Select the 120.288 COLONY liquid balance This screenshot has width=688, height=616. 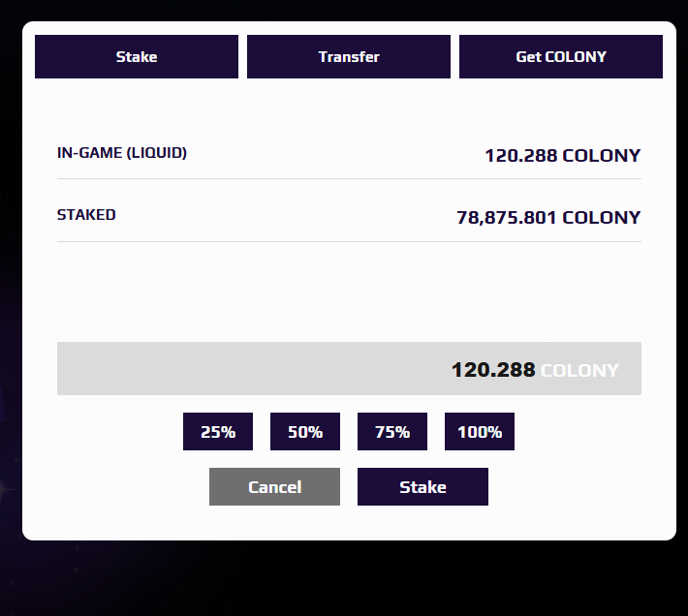[x=562, y=155]
